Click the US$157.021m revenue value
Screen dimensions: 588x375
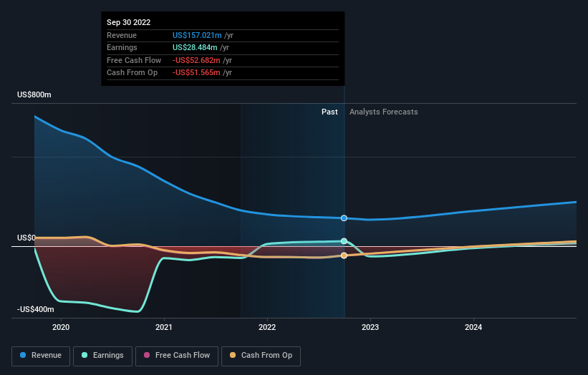(197, 35)
